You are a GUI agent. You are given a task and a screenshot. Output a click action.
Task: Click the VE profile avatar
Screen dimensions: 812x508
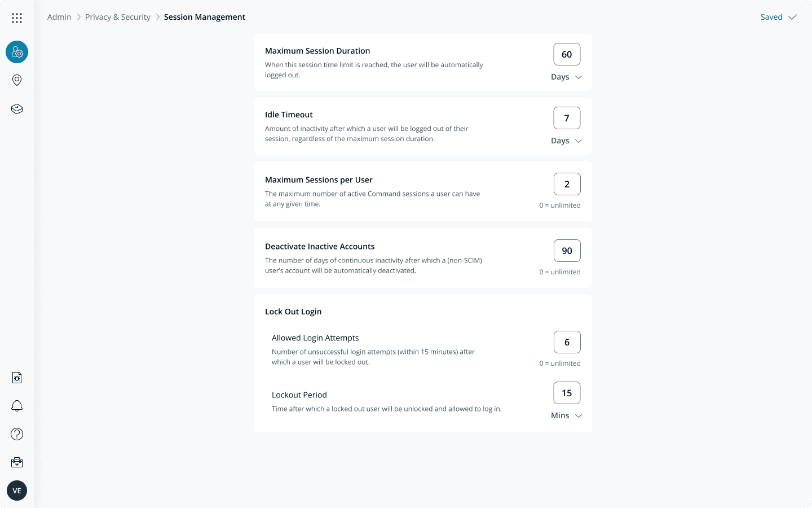(x=16, y=491)
